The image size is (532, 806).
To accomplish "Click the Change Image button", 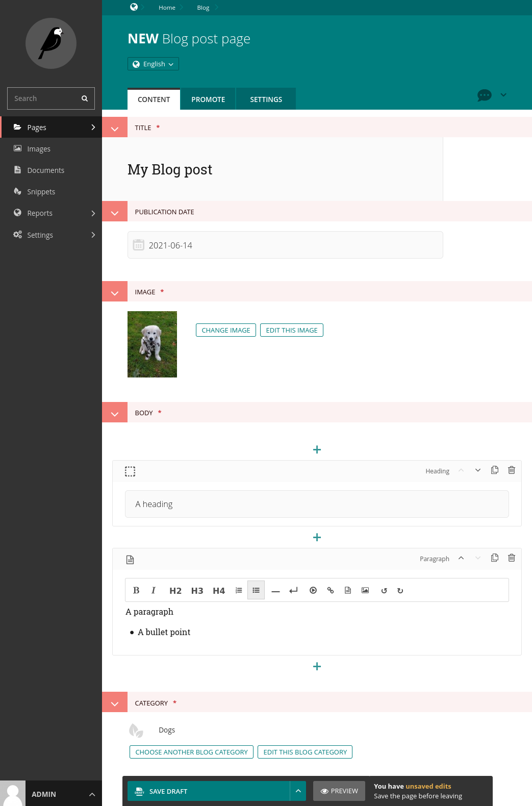I will coord(226,330).
